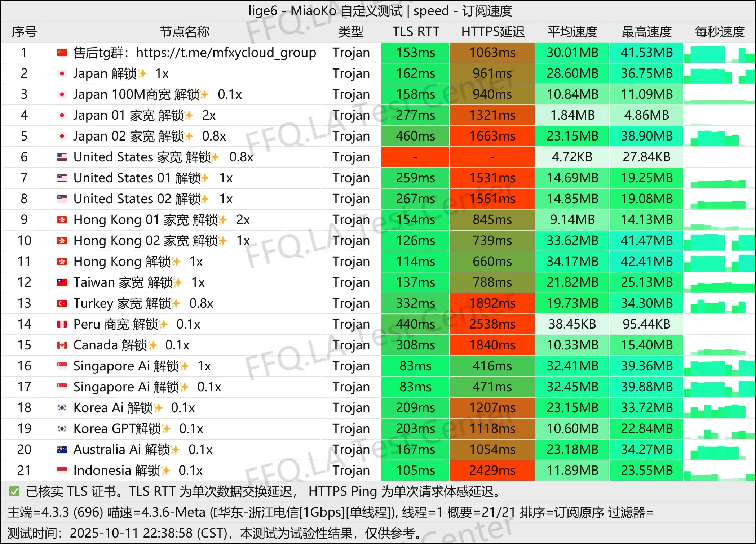The height and width of the screenshot is (544, 756).
Task: Click the red empty TLS RTT cell in row 6
Action: pos(415,157)
